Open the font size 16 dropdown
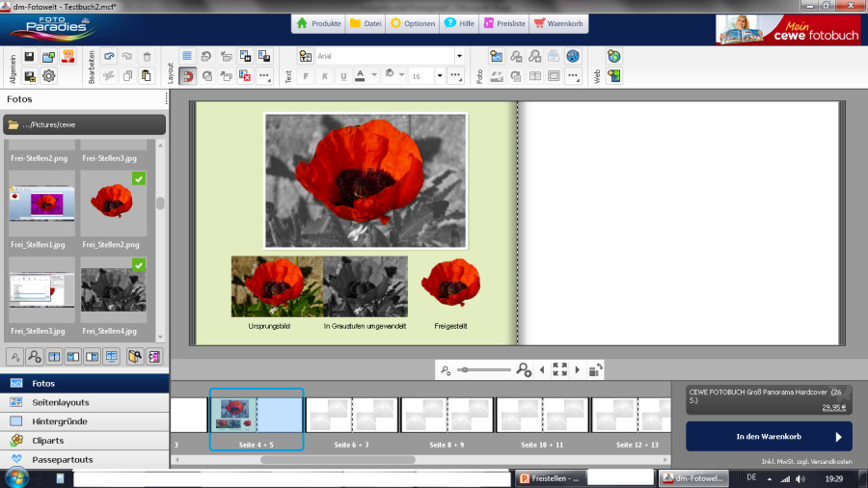This screenshot has height=488, width=868. (x=439, y=75)
